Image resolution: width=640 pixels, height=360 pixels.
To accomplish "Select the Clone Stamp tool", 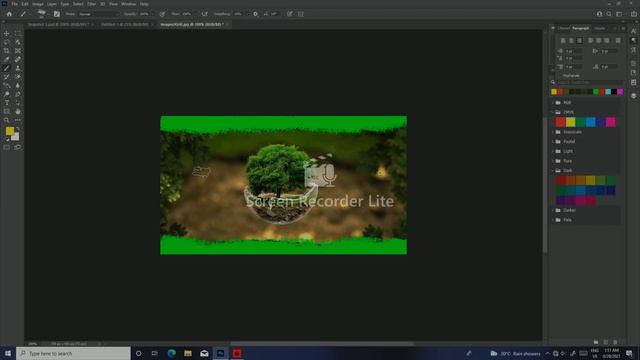I will coord(18,68).
